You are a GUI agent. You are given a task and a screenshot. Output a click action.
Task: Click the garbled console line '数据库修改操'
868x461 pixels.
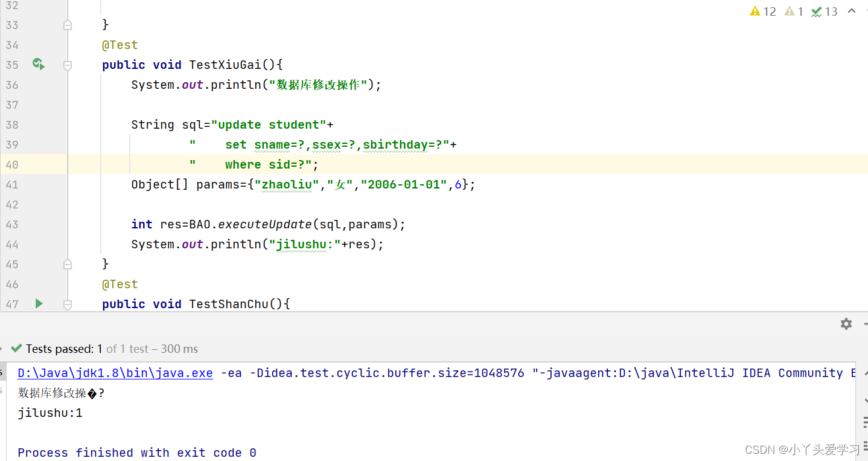(x=61, y=393)
